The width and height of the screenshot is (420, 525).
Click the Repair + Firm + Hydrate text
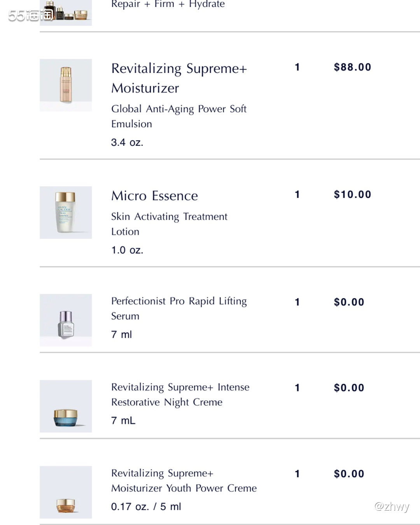[168, 4]
